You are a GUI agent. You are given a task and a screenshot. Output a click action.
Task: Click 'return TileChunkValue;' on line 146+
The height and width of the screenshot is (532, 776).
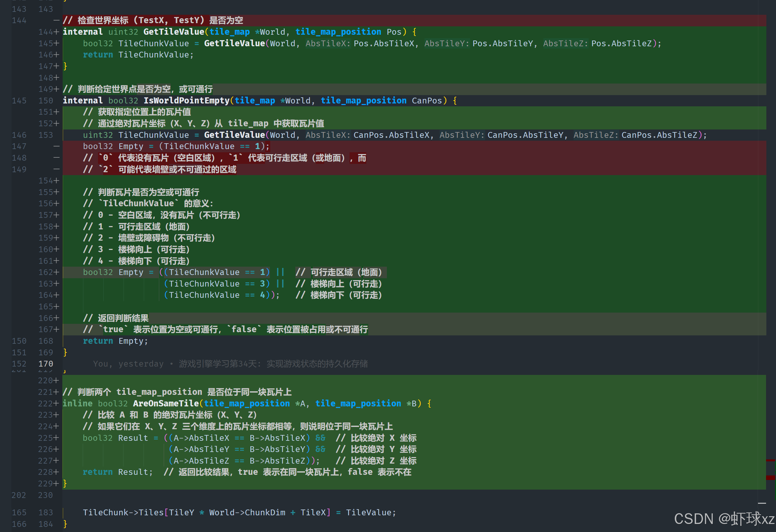[138, 55]
